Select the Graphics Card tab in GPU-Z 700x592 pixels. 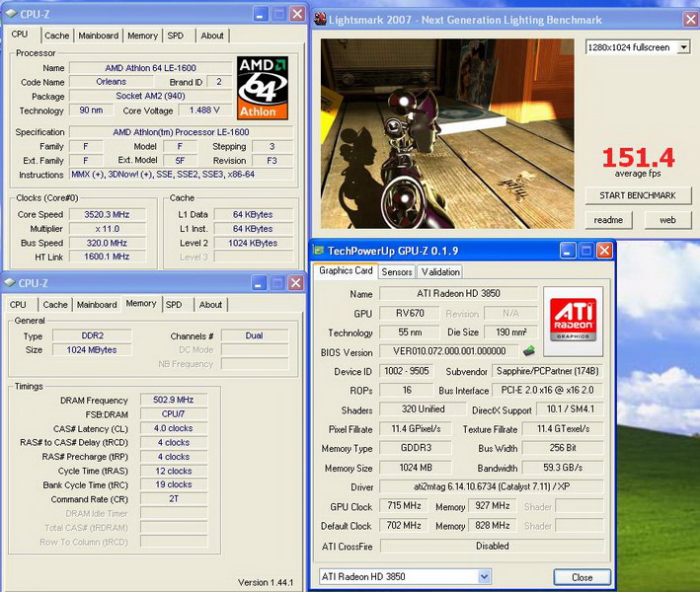[x=346, y=270]
